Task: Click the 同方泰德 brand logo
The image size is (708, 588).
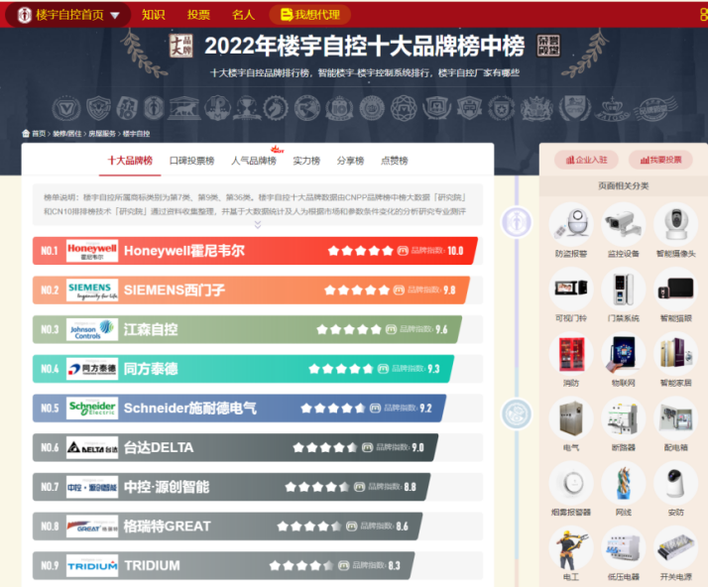Action: (92, 369)
